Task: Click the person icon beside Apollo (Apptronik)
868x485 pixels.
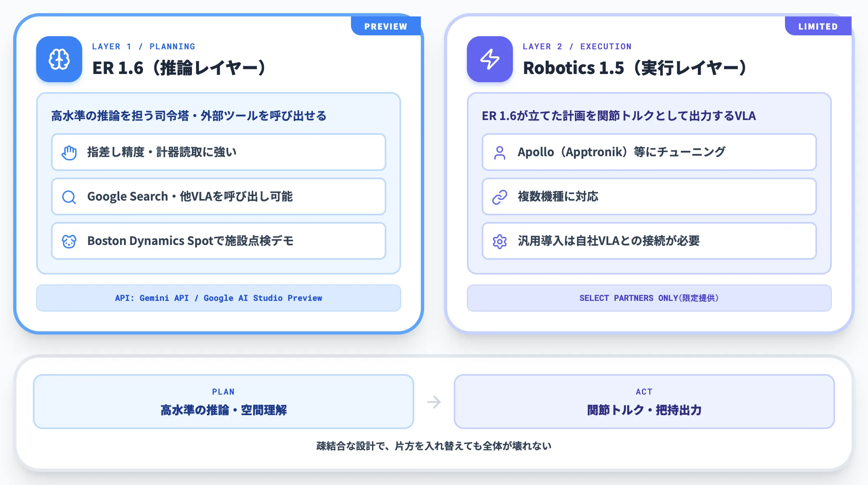Action: [500, 152]
